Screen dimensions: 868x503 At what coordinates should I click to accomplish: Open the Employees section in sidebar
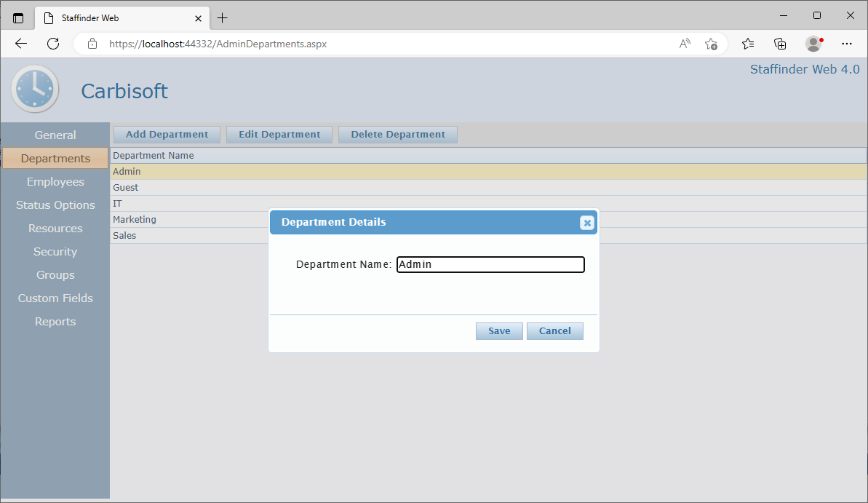(x=55, y=182)
